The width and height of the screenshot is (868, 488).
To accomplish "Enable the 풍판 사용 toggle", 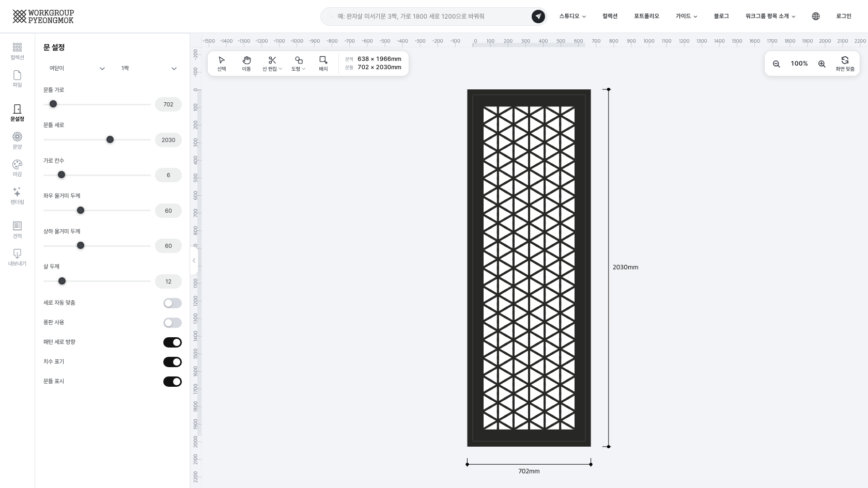I will click(173, 323).
